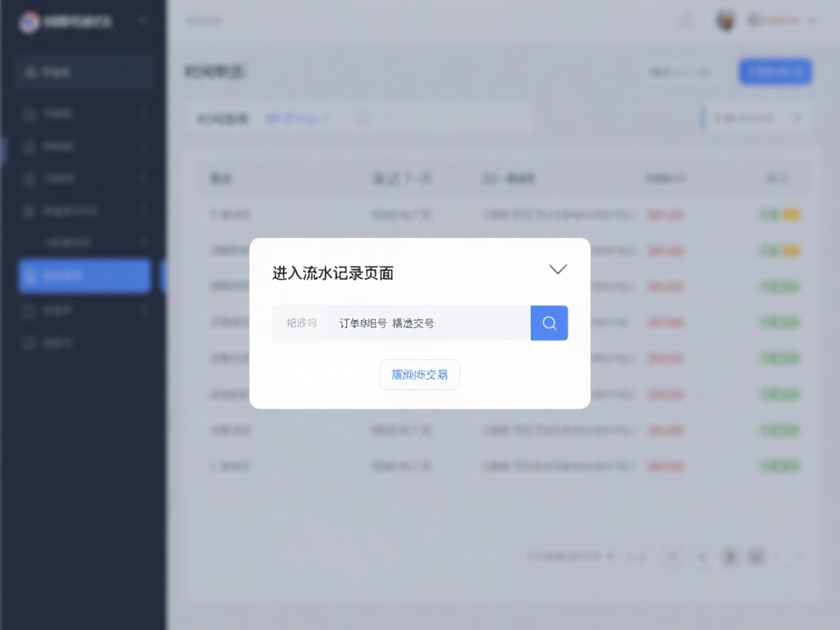Click the notification bell icon in the top bar
This screenshot has width=840, height=630.
click(687, 21)
